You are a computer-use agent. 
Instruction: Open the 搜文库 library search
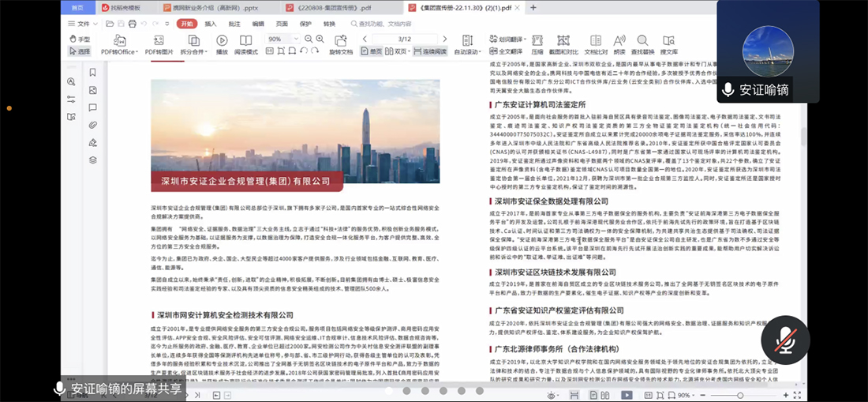point(668,45)
